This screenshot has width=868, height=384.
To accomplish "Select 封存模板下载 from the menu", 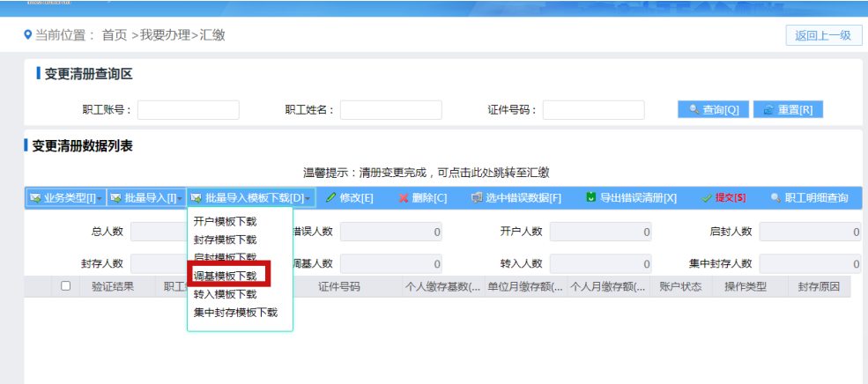I will (x=226, y=240).
